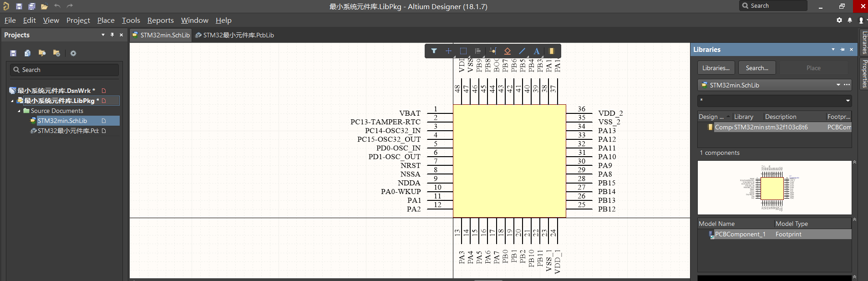The width and height of the screenshot is (868, 281).
Task: Open the Projects panel settings gear
Action: (x=73, y=53)
